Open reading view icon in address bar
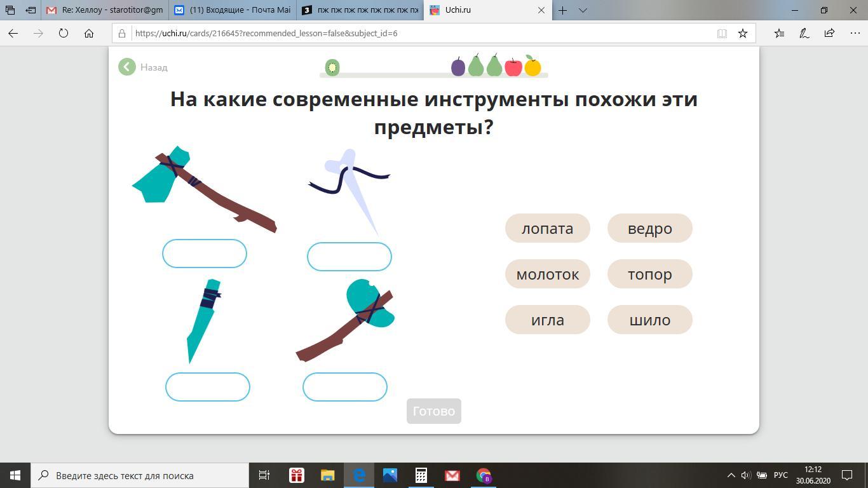Image resolution: width=868 pixels, height=488 pixels. tap(722, 33)
